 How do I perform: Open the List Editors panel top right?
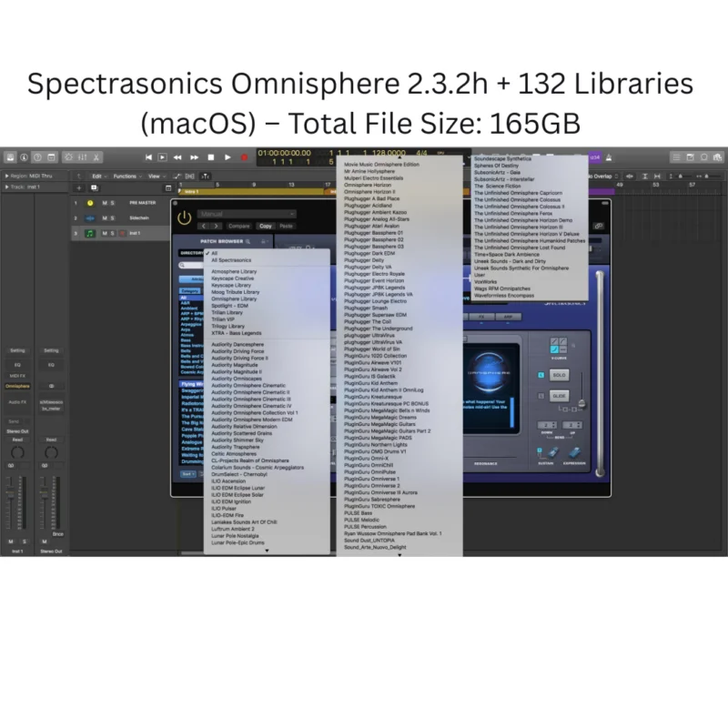[x=676, y=157]
